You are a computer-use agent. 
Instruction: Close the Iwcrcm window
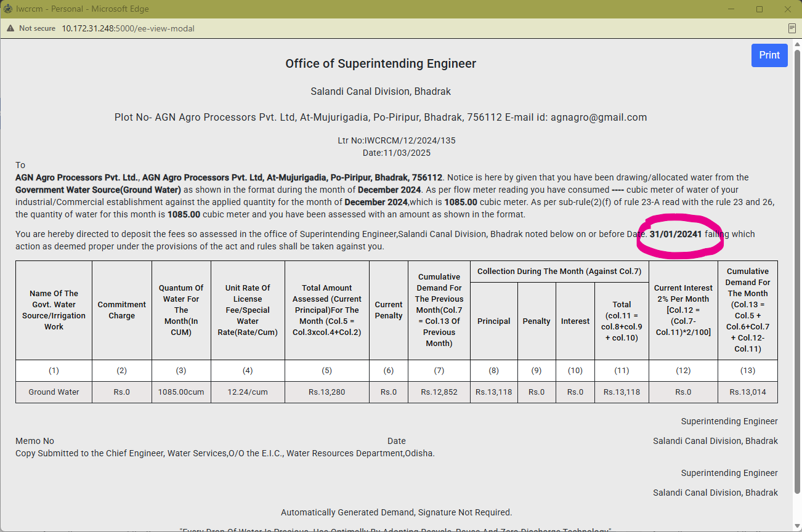click(788, 9)
